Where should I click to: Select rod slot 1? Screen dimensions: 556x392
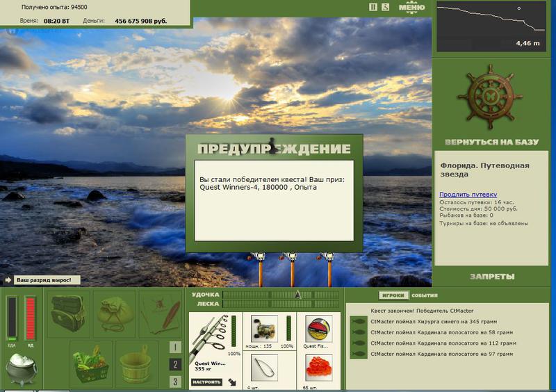175,347
